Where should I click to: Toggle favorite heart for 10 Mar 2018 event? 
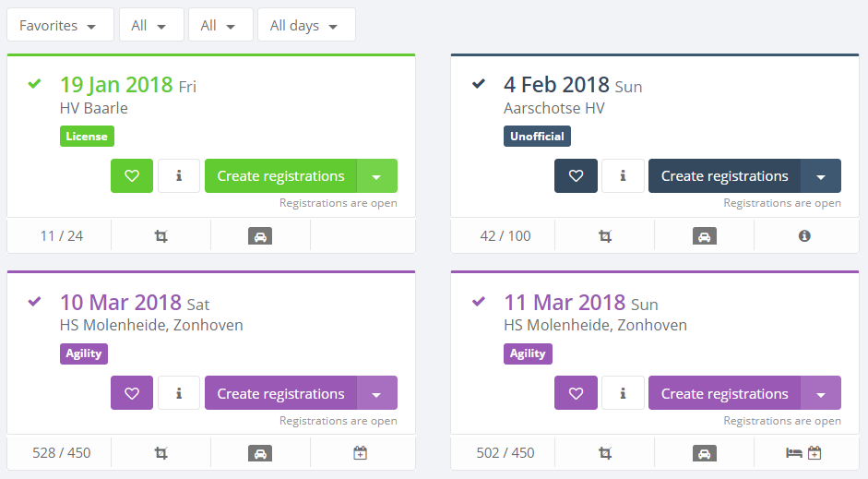coord(132,393)
